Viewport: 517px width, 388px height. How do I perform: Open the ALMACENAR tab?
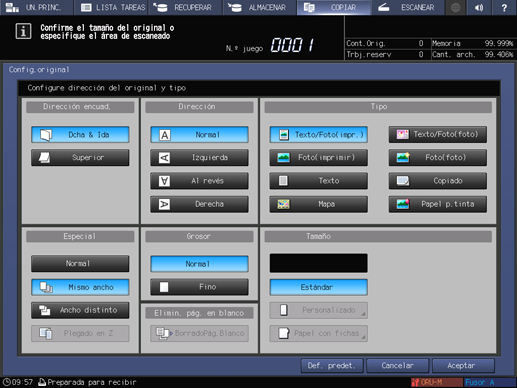260,7
